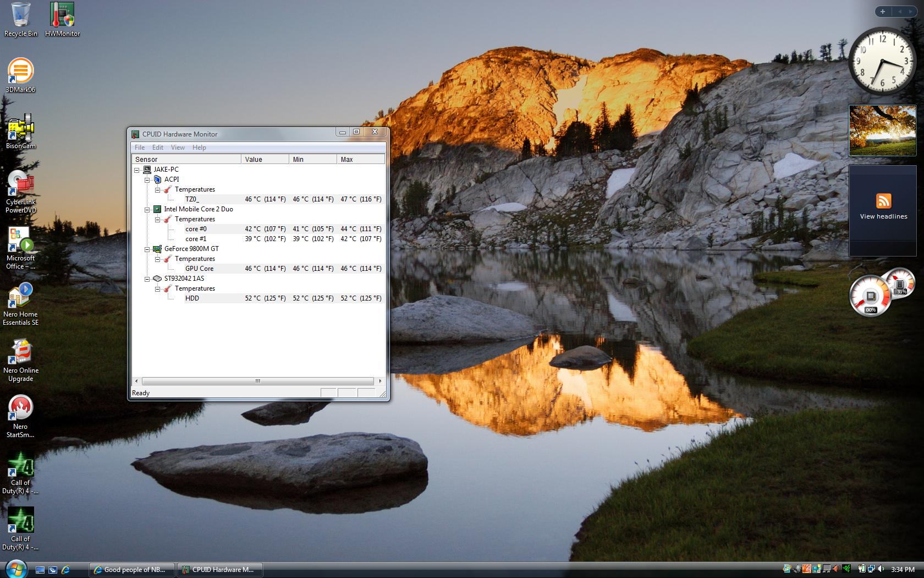924x578 pixels.
Task: Click the Windows Start button
Action: 15,569
